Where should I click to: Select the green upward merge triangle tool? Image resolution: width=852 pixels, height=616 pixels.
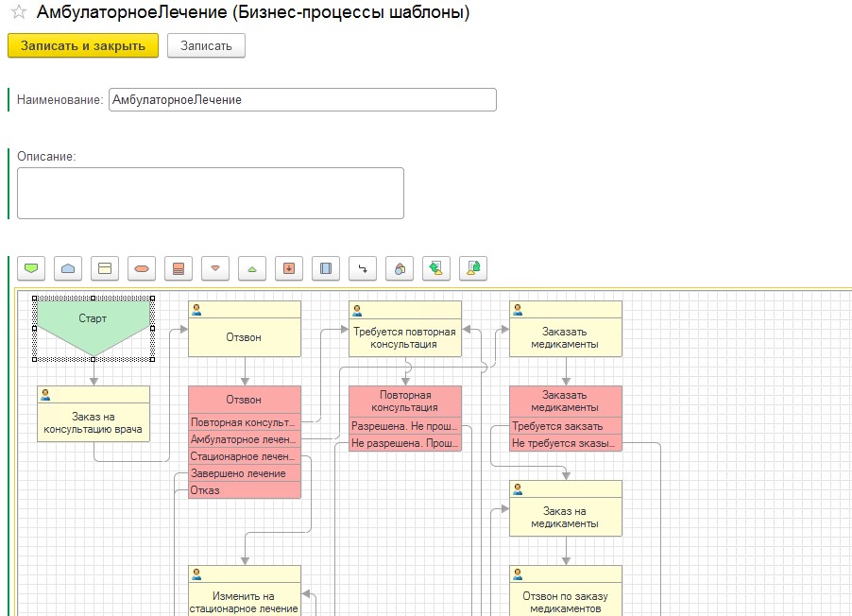click(252, 268)
